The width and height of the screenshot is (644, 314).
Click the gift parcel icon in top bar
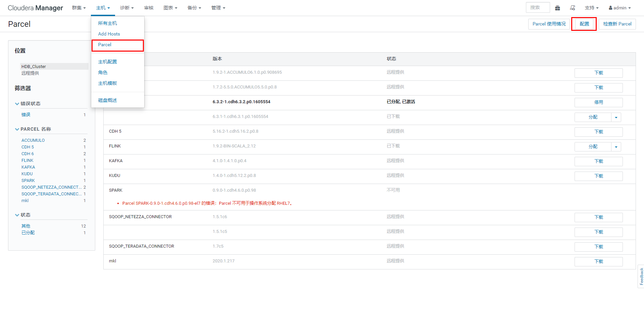(x=558, y=7)
